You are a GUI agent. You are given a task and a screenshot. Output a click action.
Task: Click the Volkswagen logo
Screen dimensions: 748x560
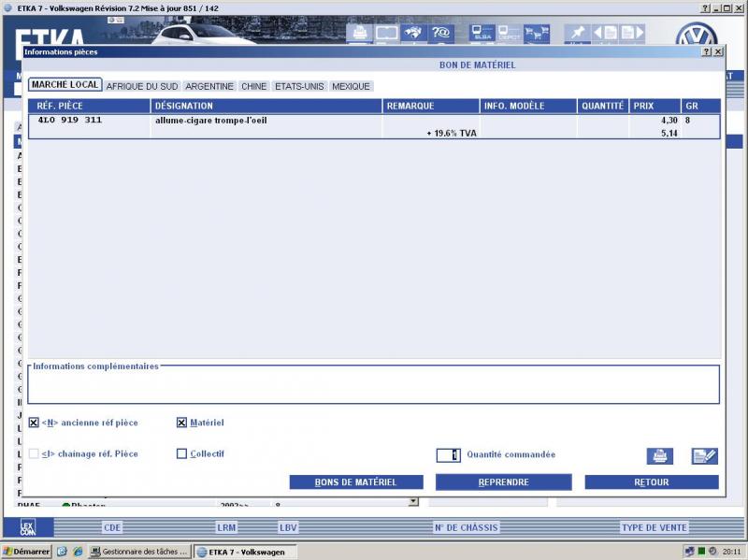[697, 35]
